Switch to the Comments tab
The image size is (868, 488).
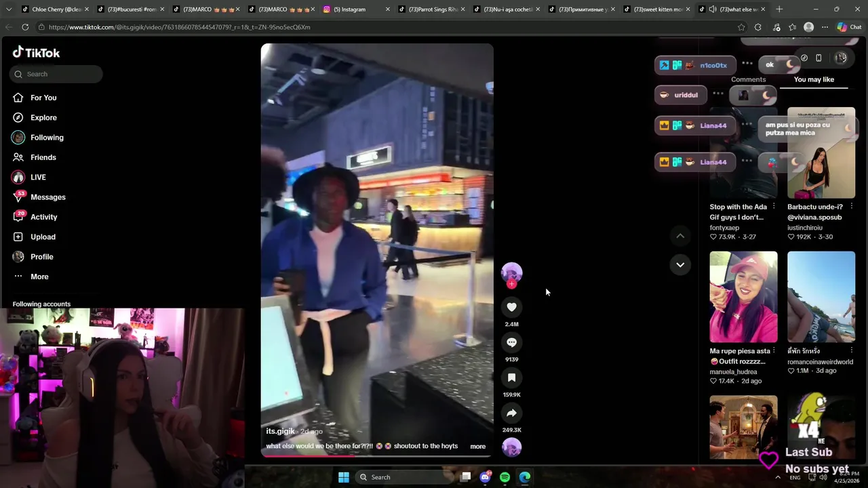[x=748, y=79]
